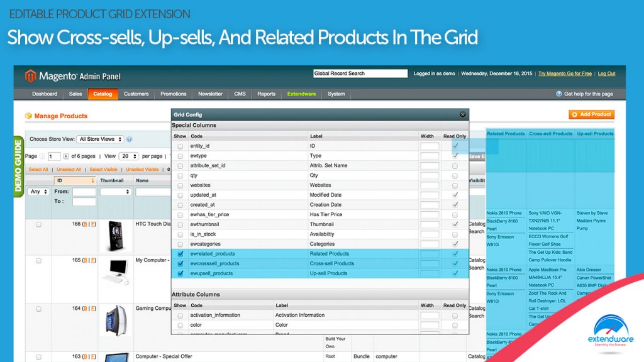Click the Unselect Visible link

(142, 170)
